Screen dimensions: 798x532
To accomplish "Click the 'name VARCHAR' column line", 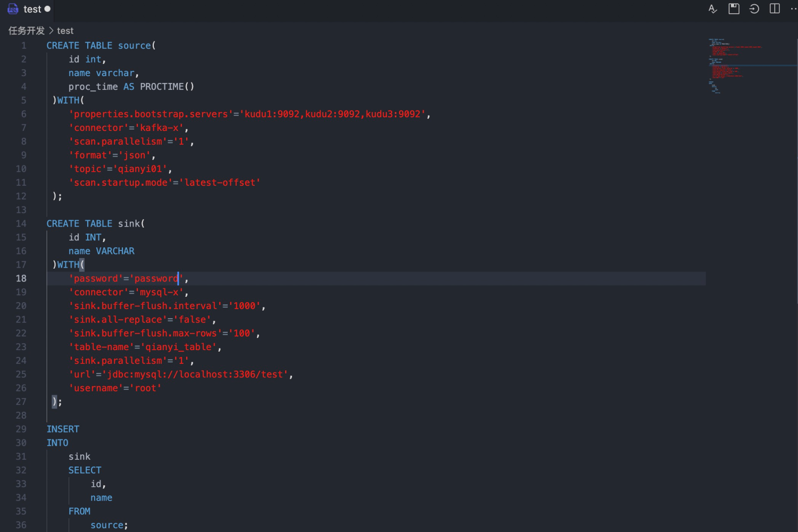I will pyautogui.click(x=101, y=251).
